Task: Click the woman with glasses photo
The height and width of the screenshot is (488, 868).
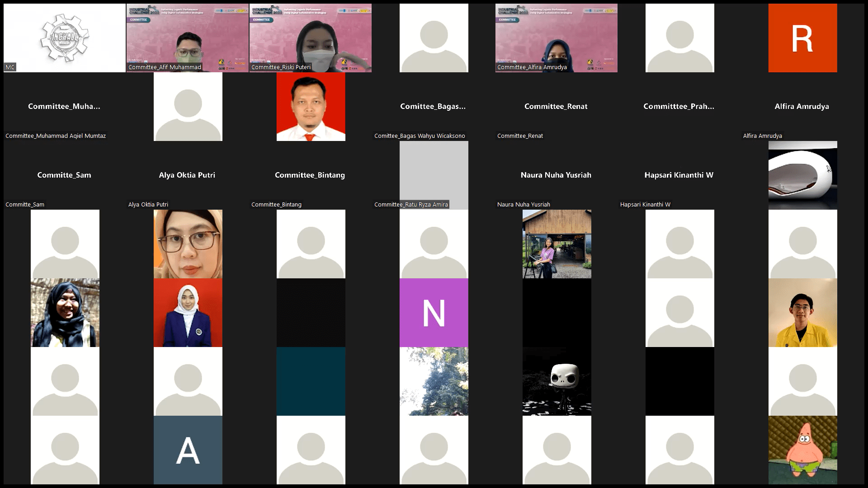Action: [188, 244]
